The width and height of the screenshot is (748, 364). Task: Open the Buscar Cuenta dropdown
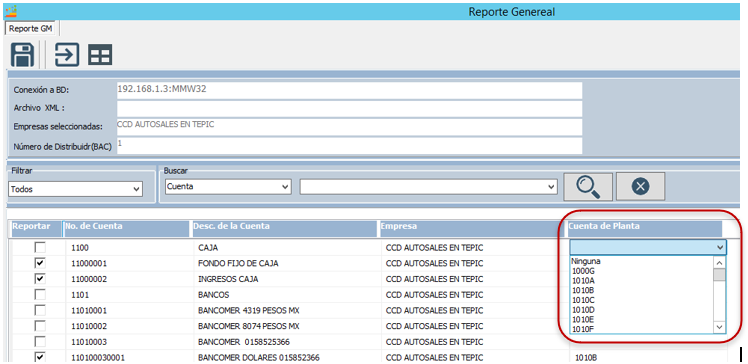pos(228,187)
